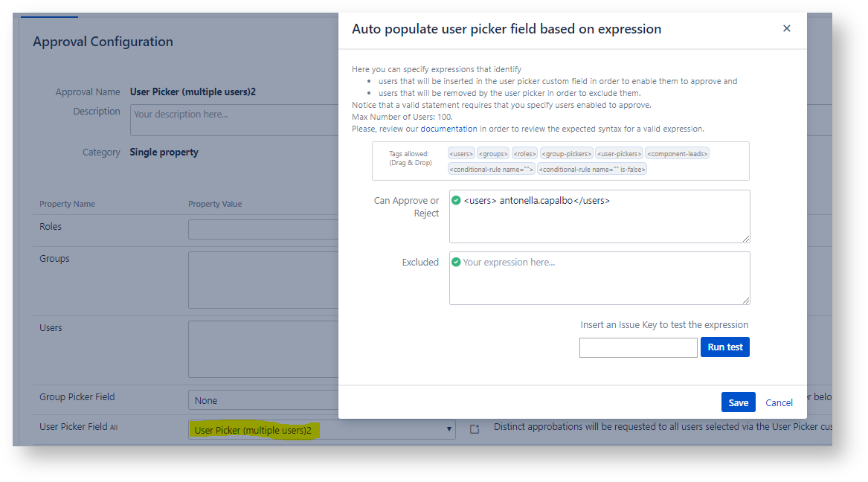Toggle checkbox next to User Picker Field dropdown
The image size is (868, 482).
point(475,429)
